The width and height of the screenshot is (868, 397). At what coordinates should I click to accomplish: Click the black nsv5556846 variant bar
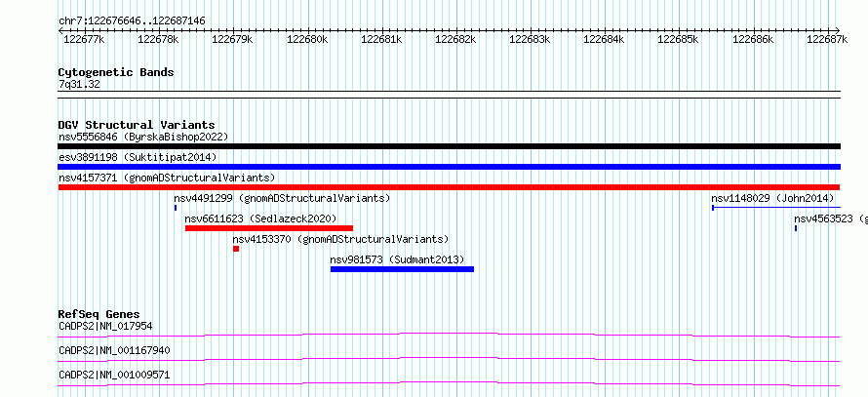click(449, 146)
